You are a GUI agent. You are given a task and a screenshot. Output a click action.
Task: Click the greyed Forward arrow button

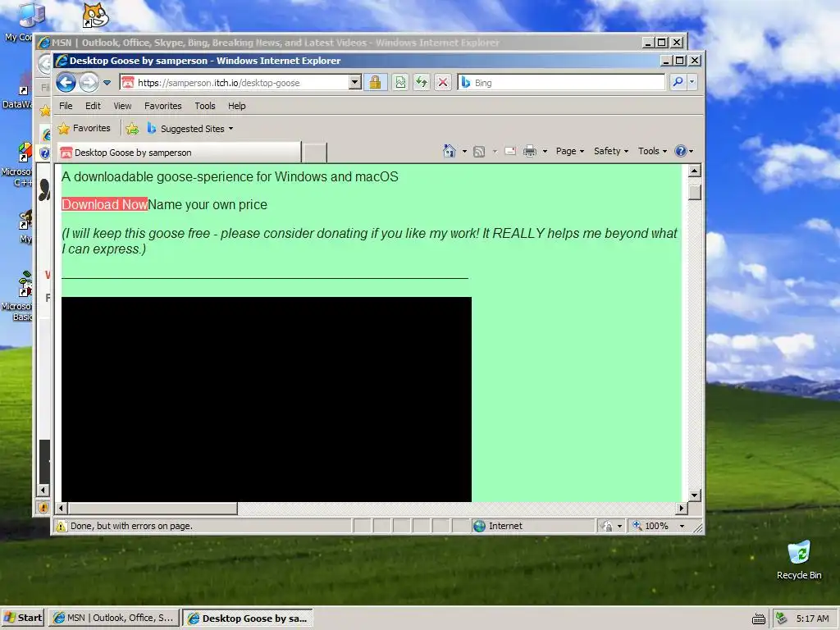pos(89,83)
